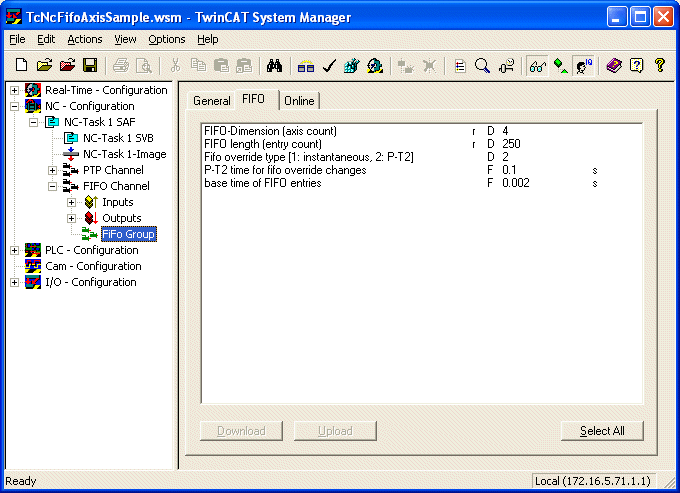
Task: Collapse the FIFO Channel tree node
Action: point(52,186)
